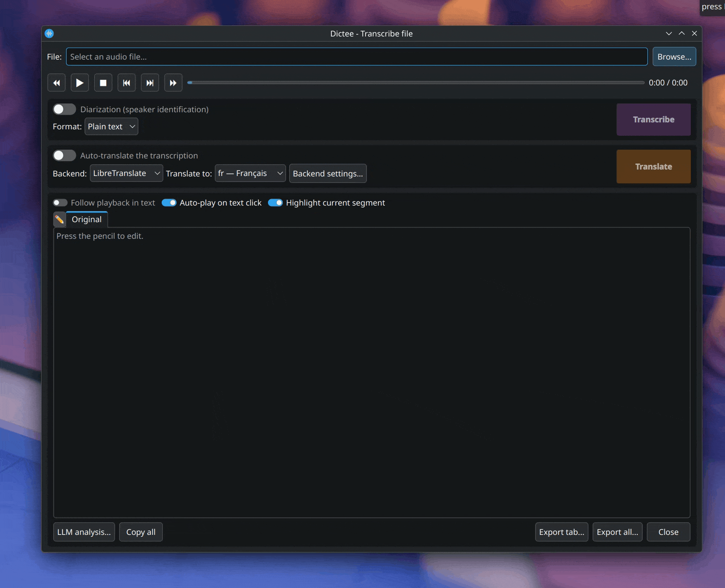
Task: Open LLM analysis... dialog
Action: [x=84, y=532]
